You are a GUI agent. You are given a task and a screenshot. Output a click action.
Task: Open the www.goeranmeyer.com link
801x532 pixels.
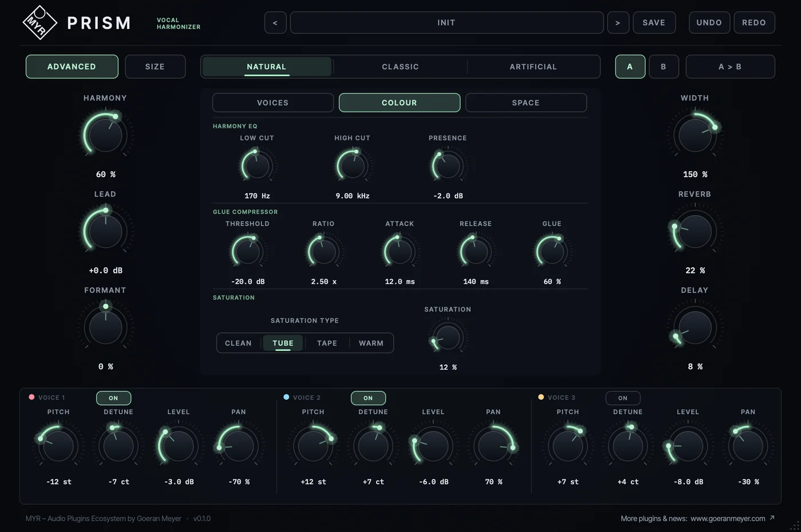(728, 518)
